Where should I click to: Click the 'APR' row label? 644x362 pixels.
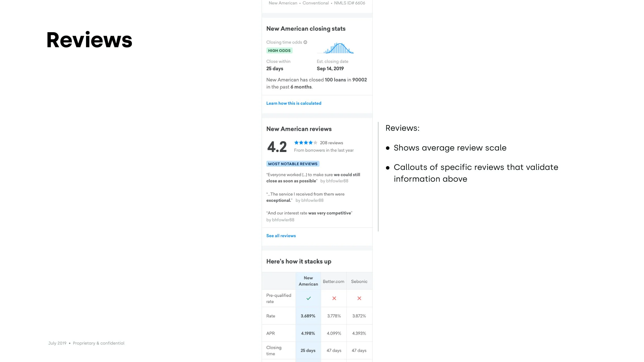(270, 333)
